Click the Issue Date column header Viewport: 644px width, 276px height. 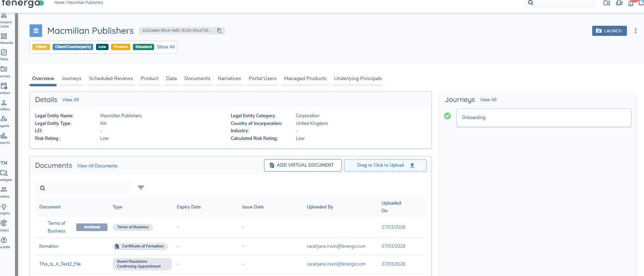pyautogui.click(x=253, y=207)
